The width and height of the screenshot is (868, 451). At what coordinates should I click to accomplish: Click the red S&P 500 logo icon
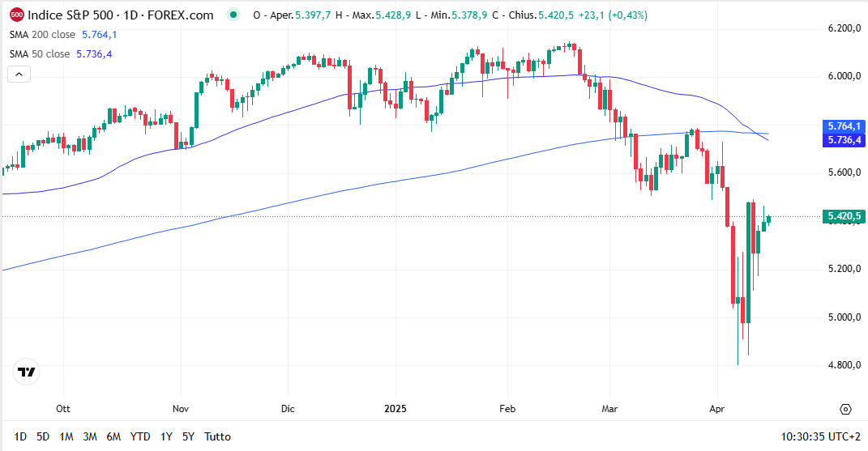16,15
